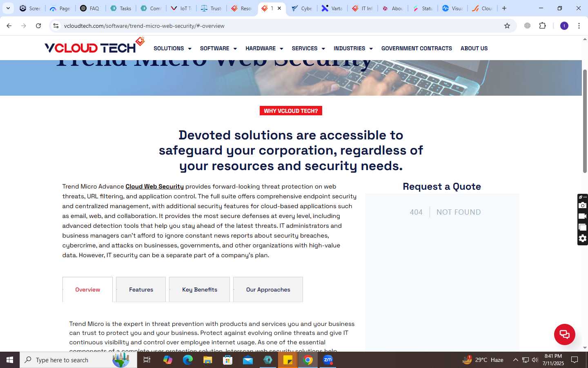Reload the current page
Image resolution: width=588 pixels, height=368 pixels.
tap(38, 26)
